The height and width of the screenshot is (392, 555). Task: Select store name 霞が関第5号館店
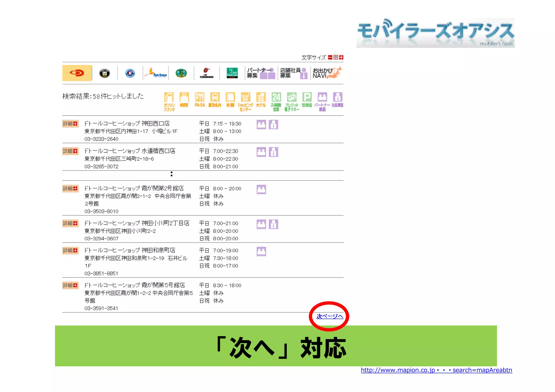click(163, 285)
